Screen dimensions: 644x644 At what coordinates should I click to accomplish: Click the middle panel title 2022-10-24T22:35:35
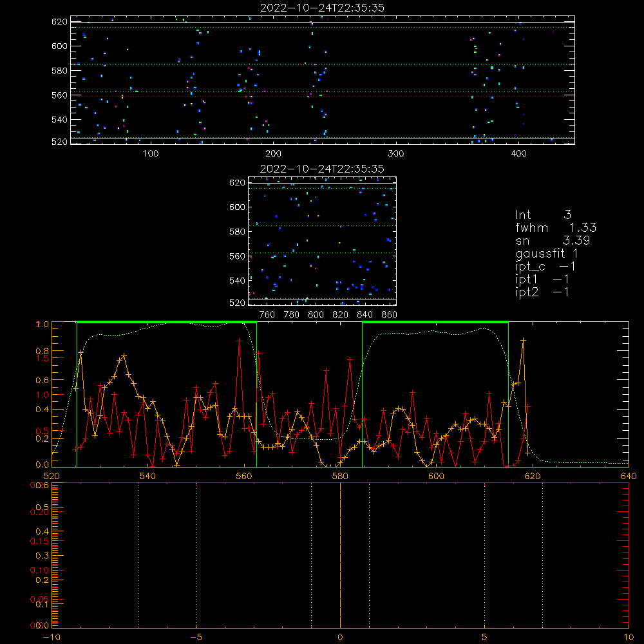point(322,169)
